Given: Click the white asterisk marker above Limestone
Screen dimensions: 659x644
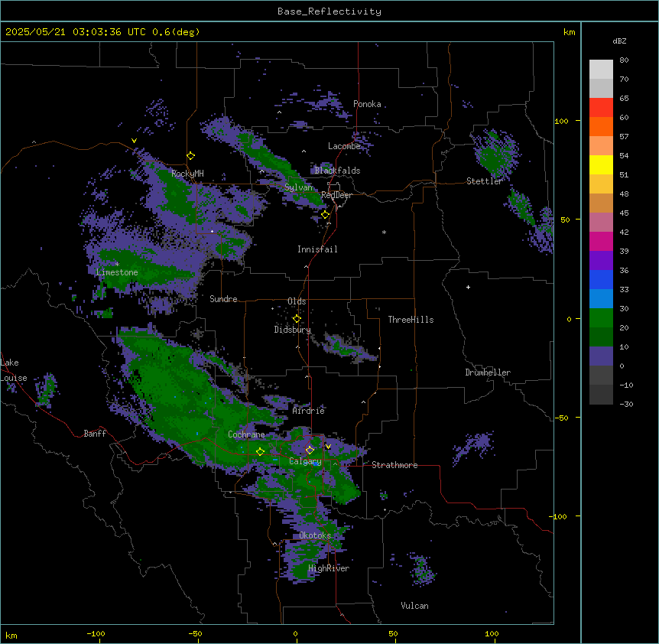Looking at the screenshot, I should tap(117, 264).
